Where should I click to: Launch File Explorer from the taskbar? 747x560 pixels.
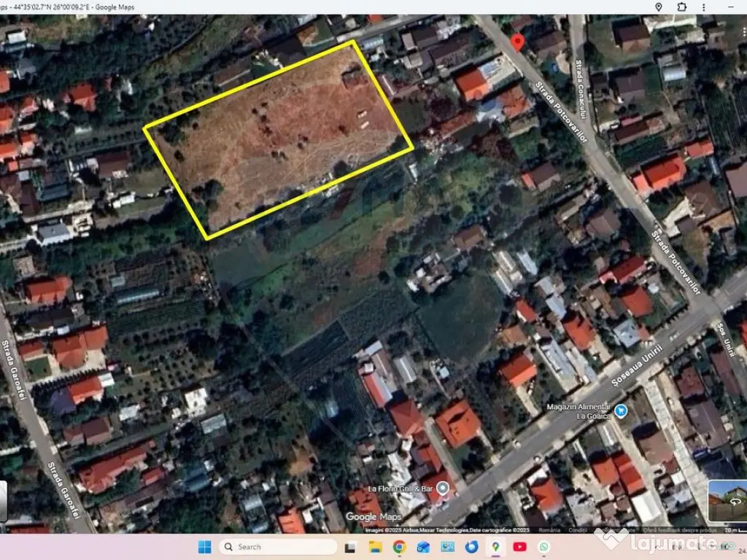pyautogui.click(x=375, y=547)
